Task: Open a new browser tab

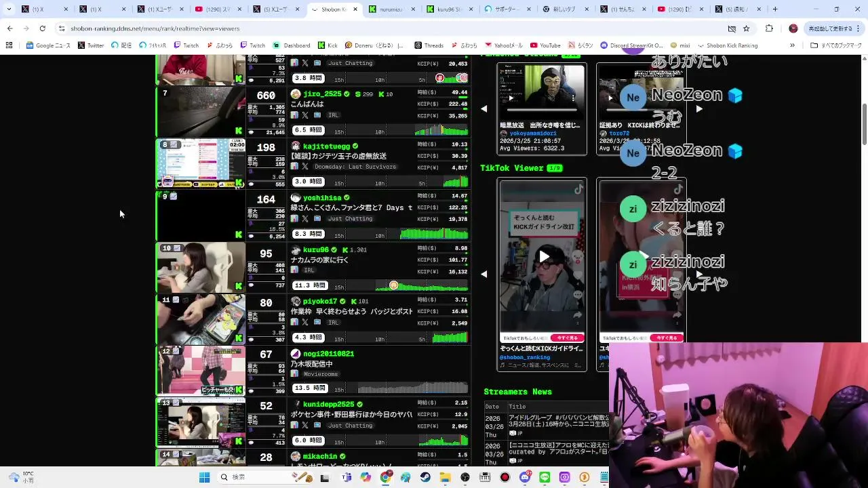Action: (x=775, y=9)
